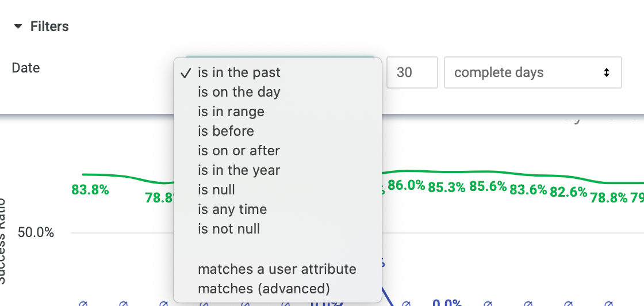Click the 50.0% axis gridline label
Viewport: 644px width, 306px height.
[36, 233]
